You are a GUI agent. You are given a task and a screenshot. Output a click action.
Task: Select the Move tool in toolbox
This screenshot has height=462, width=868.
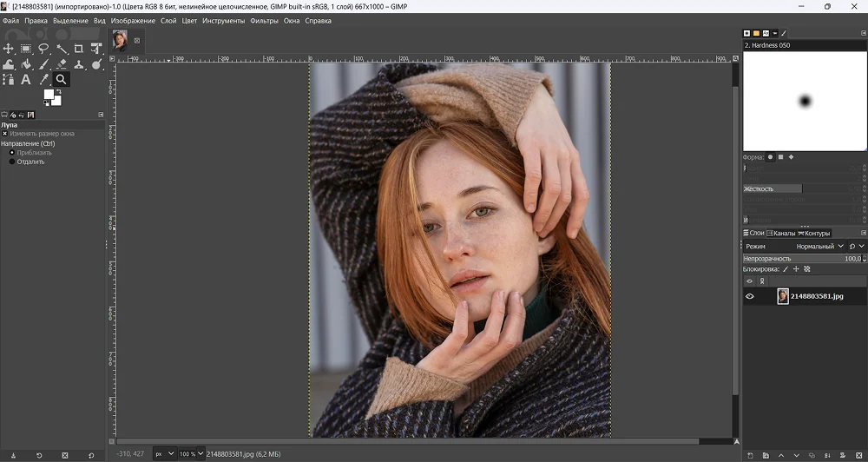[x=9, y=49]
